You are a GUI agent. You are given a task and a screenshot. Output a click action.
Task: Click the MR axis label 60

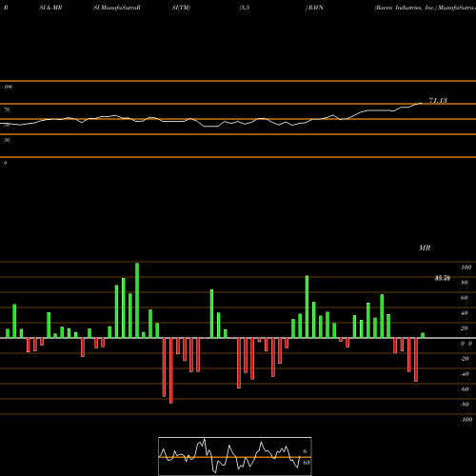465,298
